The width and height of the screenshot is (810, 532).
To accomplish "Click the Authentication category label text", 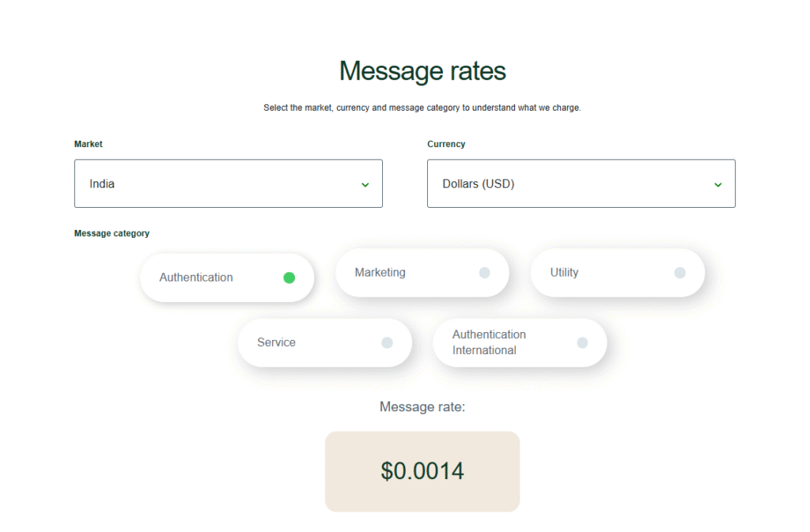I will pyautogui.click(x=196, y=277).
